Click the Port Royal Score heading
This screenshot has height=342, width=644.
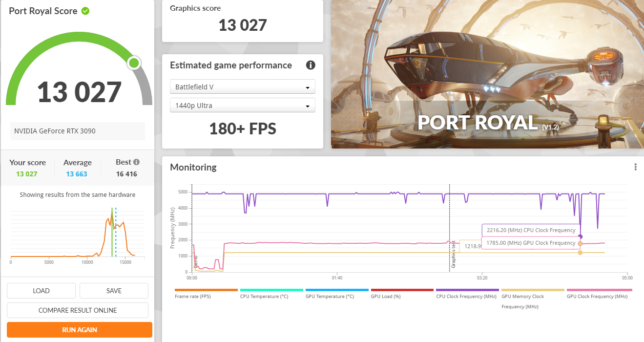[x=43, y=11]
